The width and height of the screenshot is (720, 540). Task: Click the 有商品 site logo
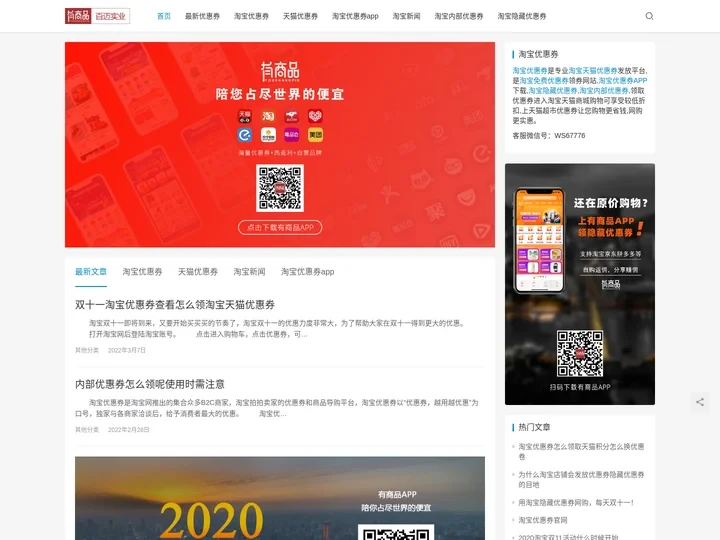[97, 16]
